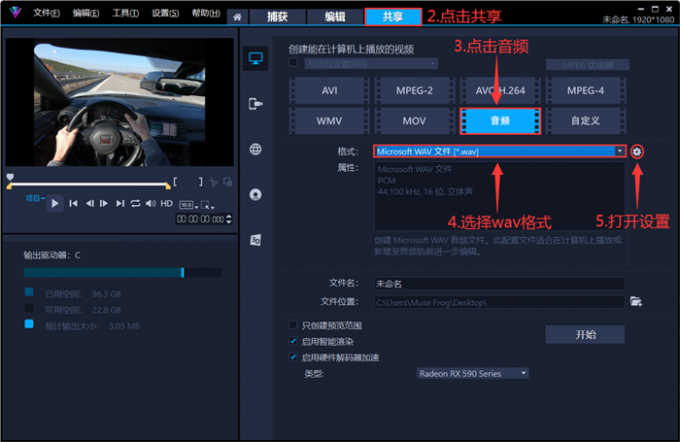The image size is (680, 442).
Task: Choose the 自定义 custom format button
Action: coord(585,121)
